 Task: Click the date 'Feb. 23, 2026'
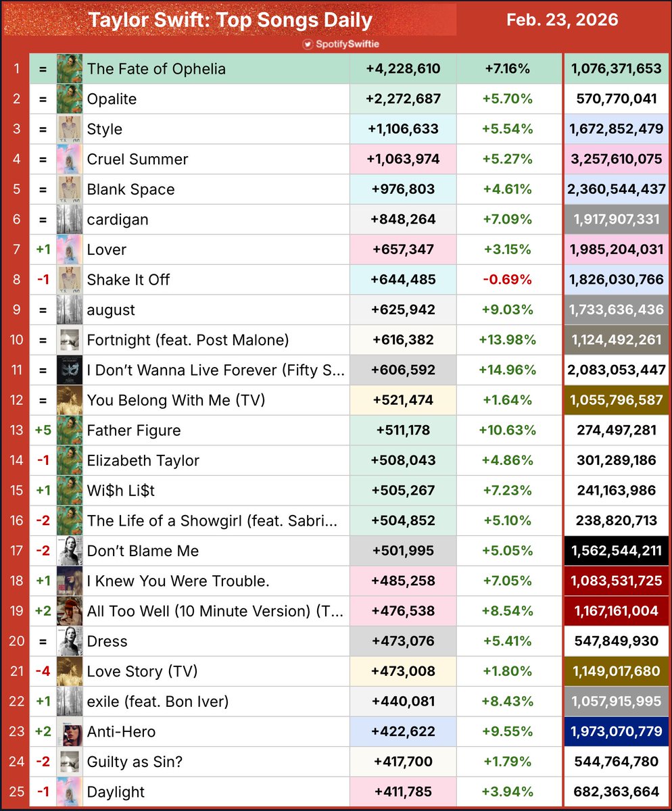point(562,20)
